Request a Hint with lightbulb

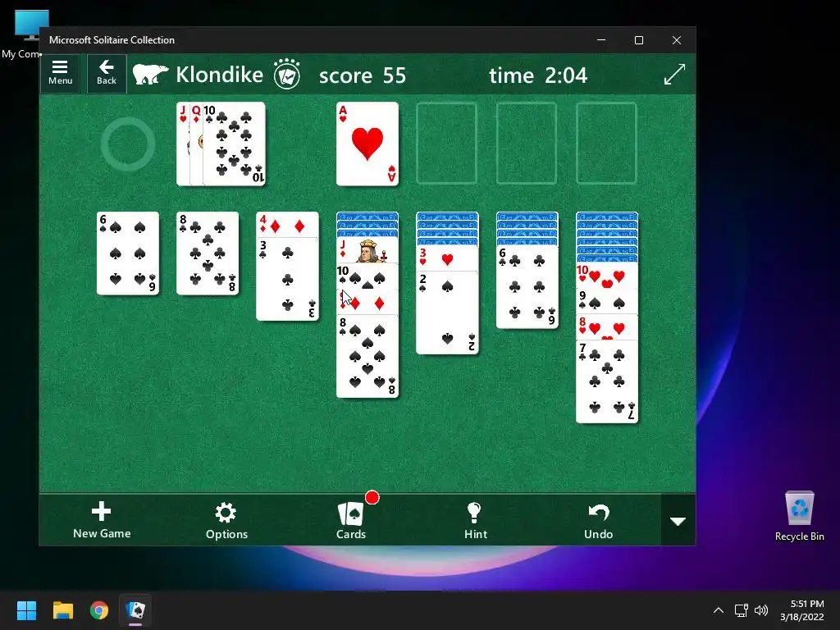pos(475,520)
